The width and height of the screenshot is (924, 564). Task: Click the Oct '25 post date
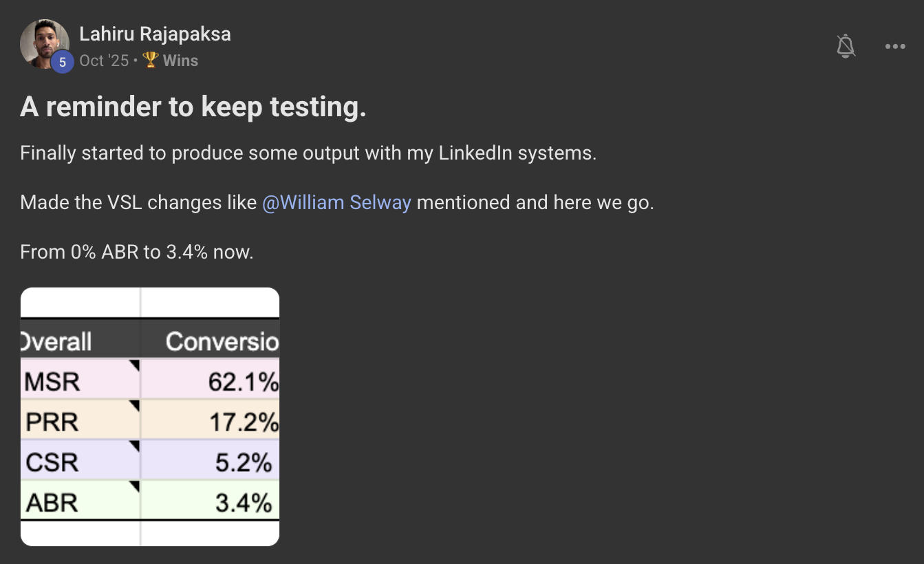pyautogui.click(x=104, y=61)
